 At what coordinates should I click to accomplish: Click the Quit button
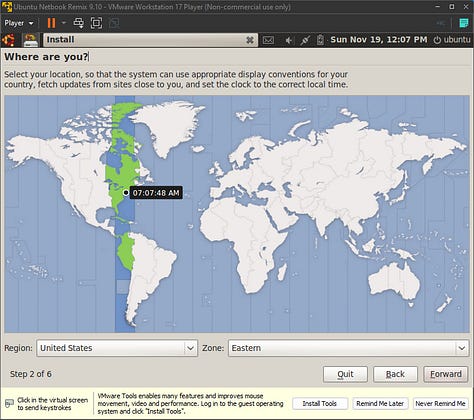point(345,374)
